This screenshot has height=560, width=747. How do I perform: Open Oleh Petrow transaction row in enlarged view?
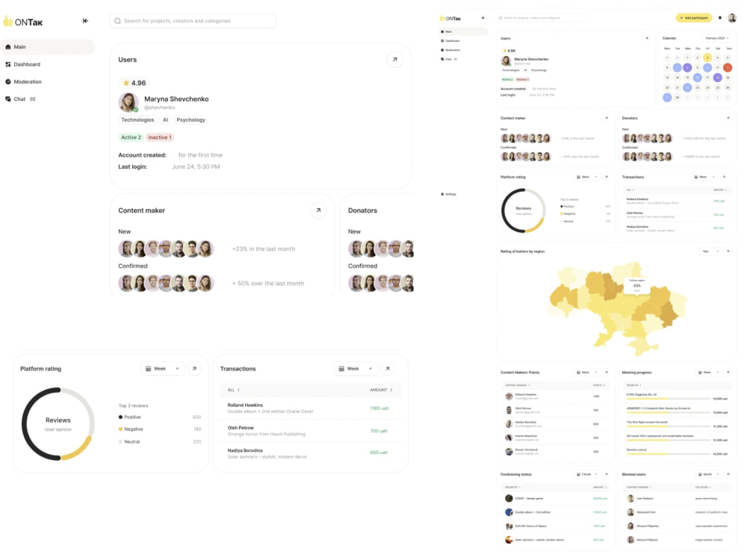point(310,431)
